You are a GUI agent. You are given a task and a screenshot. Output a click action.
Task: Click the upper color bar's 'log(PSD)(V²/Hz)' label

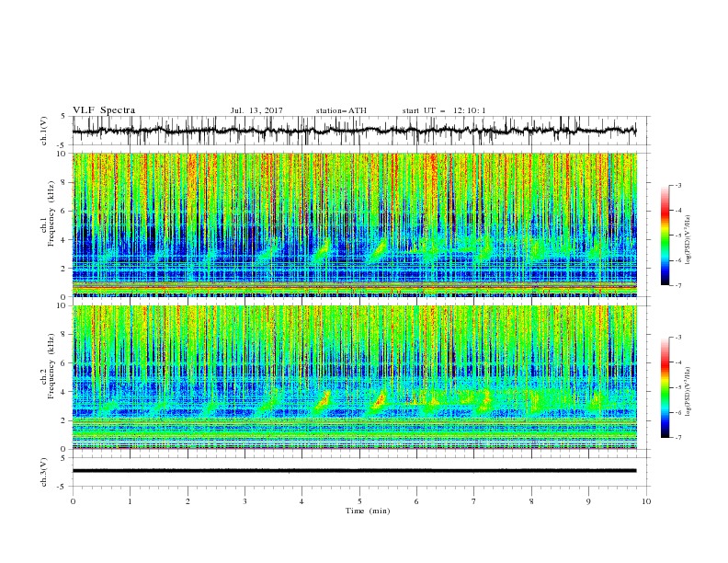tap(688, 240)
